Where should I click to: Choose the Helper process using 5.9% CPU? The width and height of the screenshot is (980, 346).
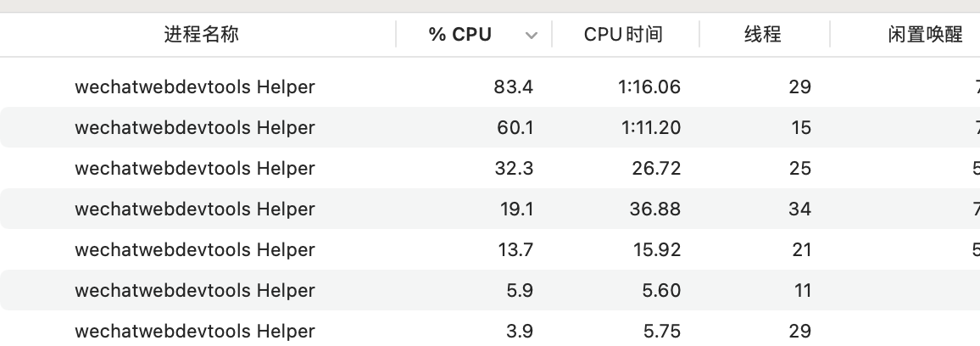click(x=195, y=290)
